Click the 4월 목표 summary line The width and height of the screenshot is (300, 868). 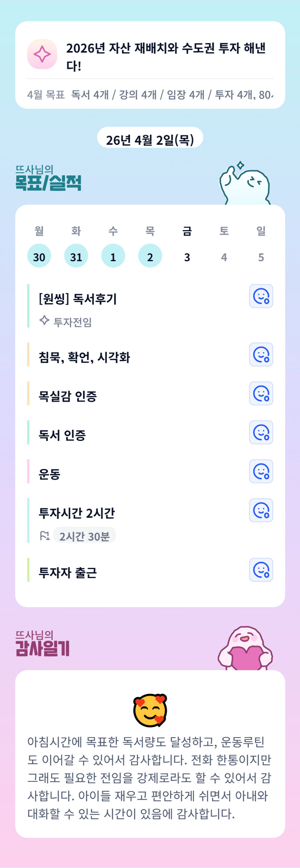(x=150, y=95)
